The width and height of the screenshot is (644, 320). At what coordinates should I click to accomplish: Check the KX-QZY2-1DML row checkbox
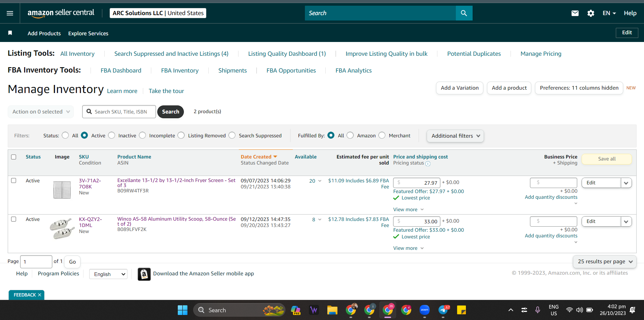[x=14, y=219]
